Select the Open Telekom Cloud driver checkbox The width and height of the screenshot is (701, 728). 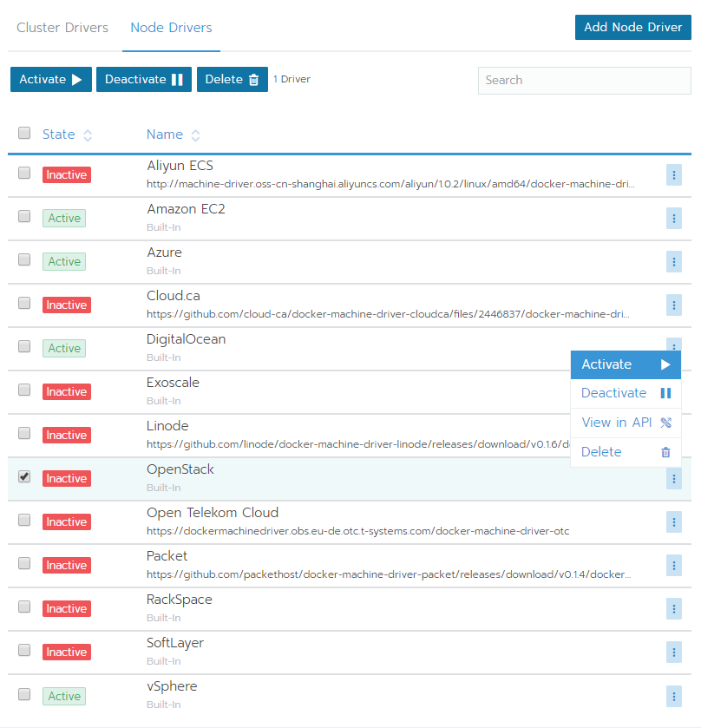click(x=24, y=520)
